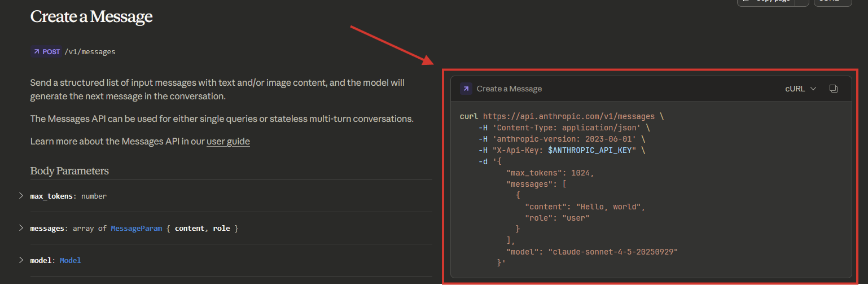Open the MessageParam type link
This screenshot has height=285, width=868.
136,228
